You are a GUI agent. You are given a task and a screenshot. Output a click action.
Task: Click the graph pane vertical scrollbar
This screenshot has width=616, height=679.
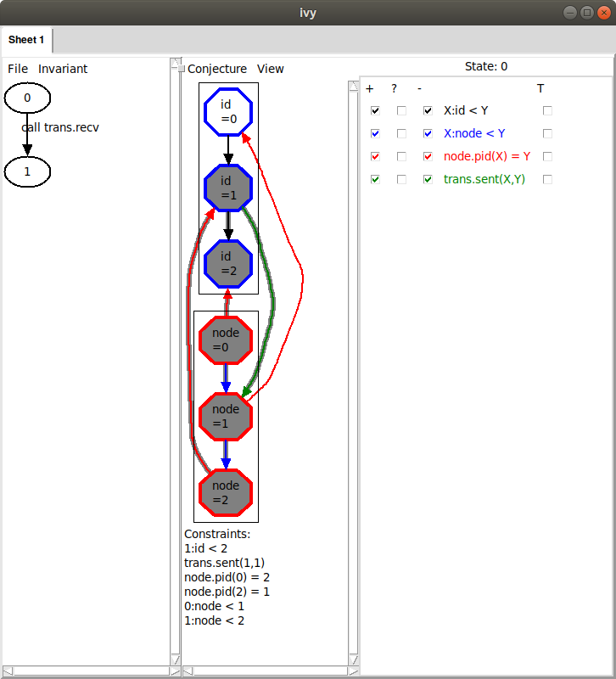[354, 373]
